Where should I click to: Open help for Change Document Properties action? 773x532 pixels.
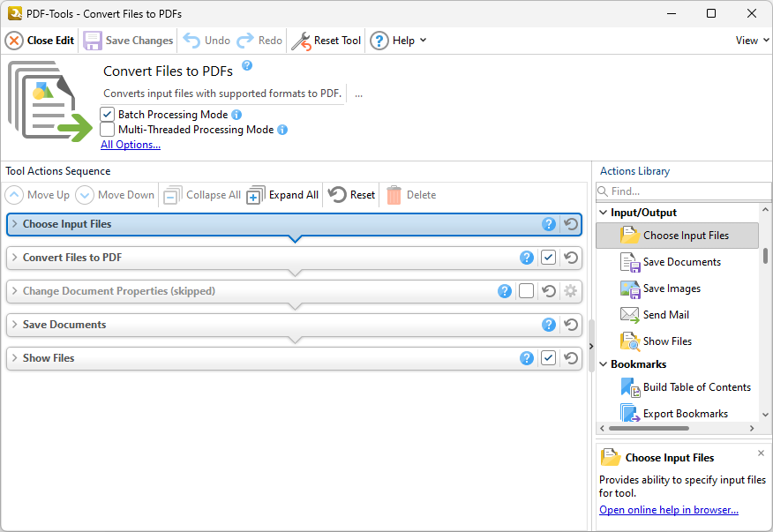coord(505,291)
